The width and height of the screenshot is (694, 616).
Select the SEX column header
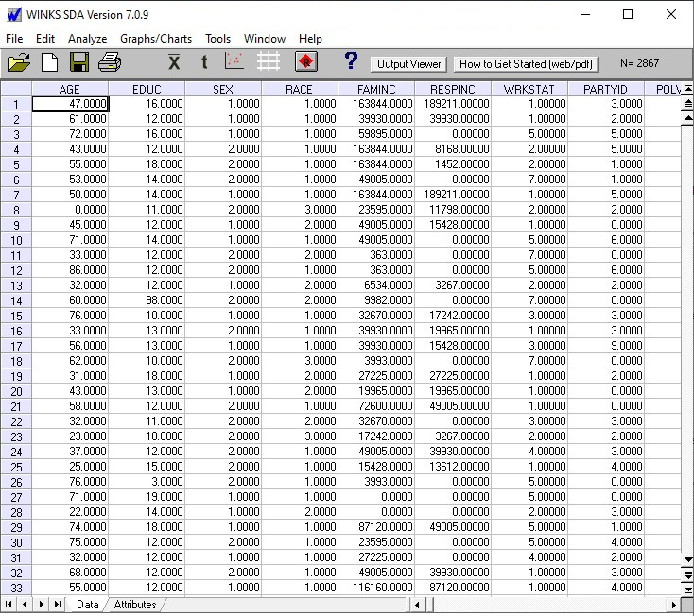(223, 89)
